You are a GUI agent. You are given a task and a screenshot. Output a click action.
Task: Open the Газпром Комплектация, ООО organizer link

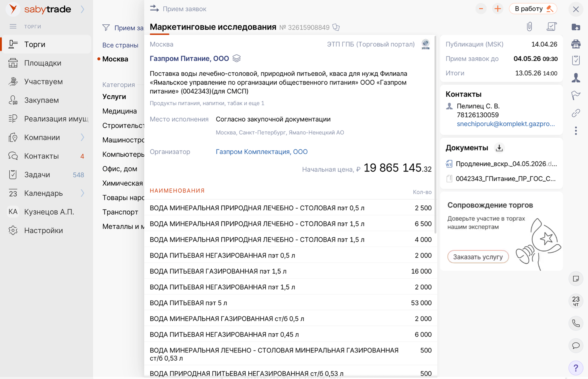(x=262, y=152)
